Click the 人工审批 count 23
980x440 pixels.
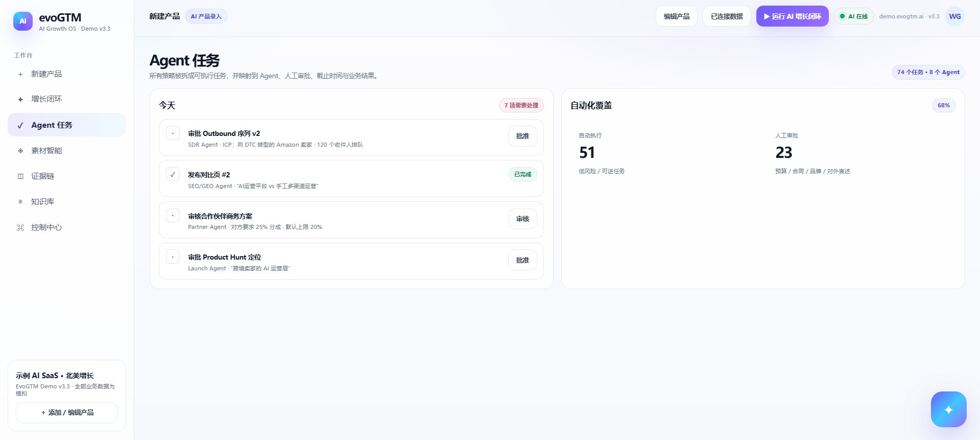pos(784,153)
